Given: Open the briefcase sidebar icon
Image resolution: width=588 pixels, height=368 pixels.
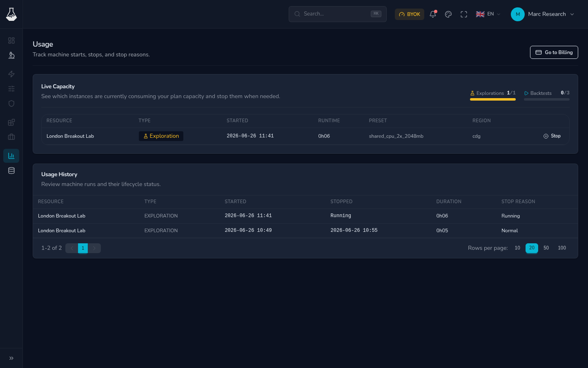Looking at the screenshot, I should [x=11, y=137].
